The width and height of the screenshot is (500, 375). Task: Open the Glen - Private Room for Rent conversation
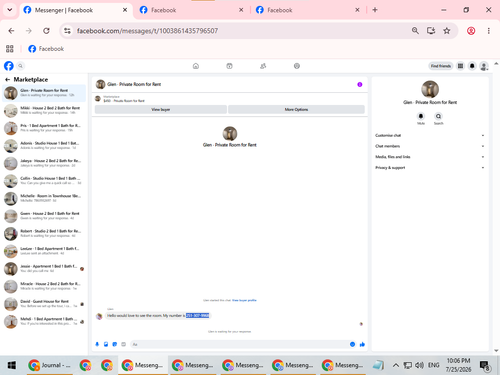coord(44,93)
